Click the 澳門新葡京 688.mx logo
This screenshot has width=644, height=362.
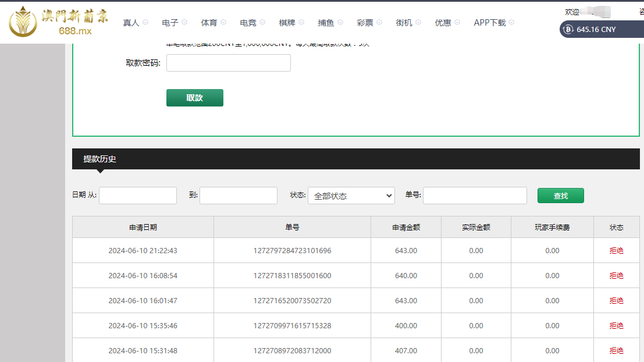click(x=59, y=22)
